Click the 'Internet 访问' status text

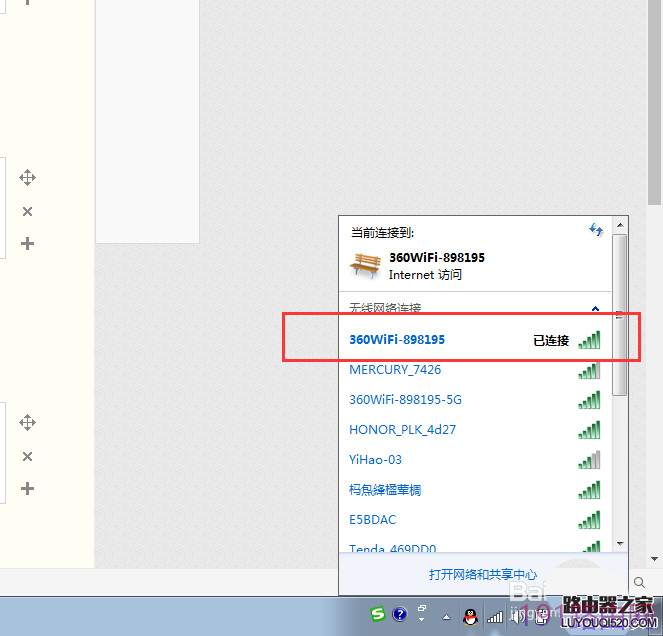[425, 275]
